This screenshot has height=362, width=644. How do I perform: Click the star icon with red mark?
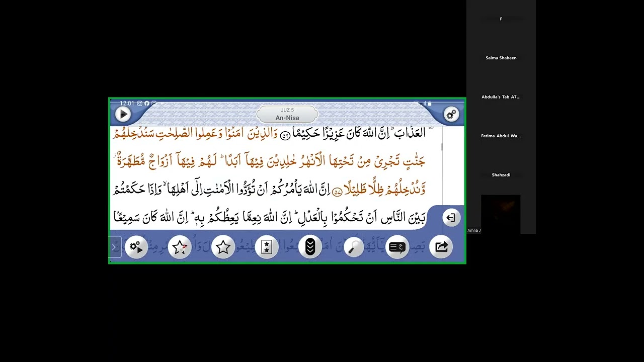[180, 247]
